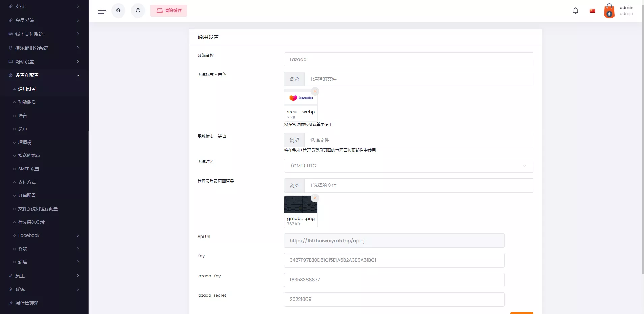Click the hamburger menu icon to collapse sidebar
The image size is (644, 314).
coord(101,10)
